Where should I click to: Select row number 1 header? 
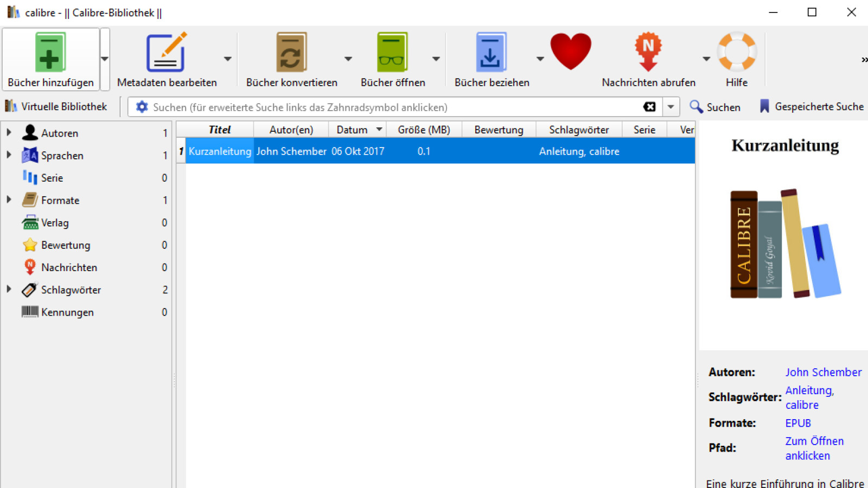181,151
